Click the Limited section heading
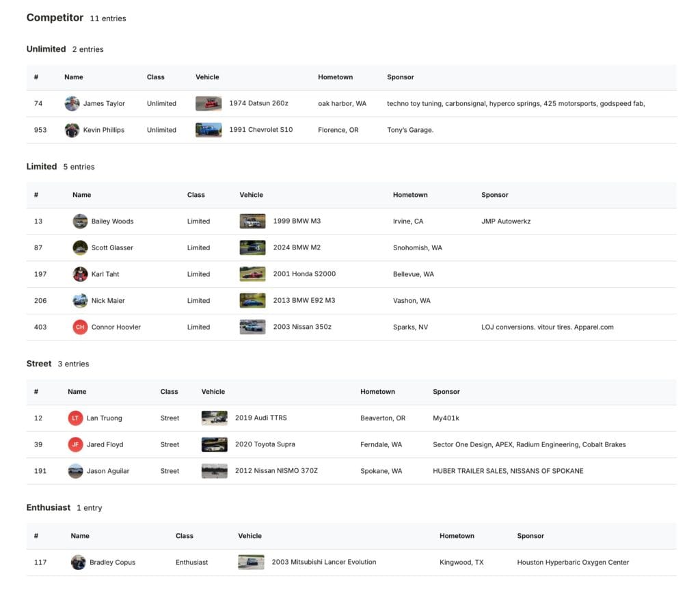700x592 pixels. pyautogui.click(x=42, y=167)
